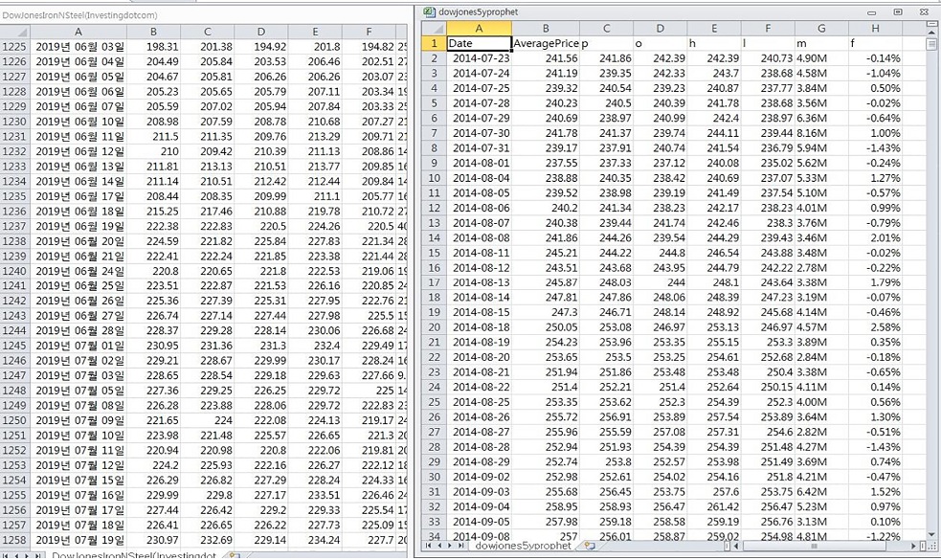
Task: Select row 1225 header in DowJonesIronNSteel window
Action: 14,46
